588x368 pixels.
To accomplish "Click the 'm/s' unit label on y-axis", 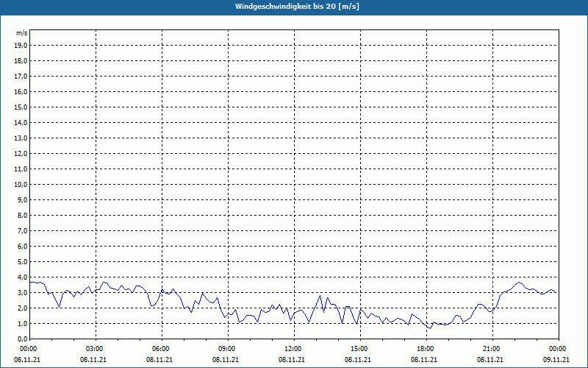I will pyautogui.click(x=22, y=33).
